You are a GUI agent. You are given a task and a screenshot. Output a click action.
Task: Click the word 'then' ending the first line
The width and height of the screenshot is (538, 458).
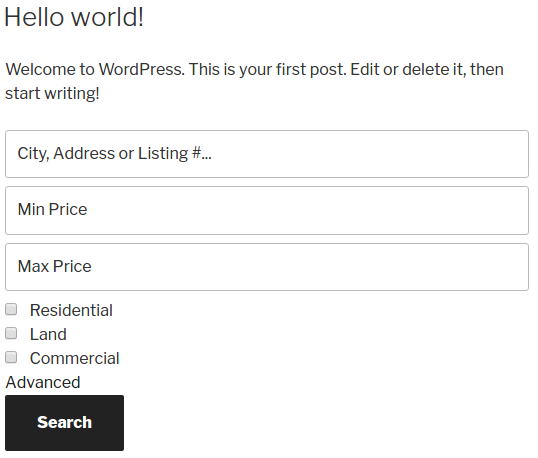pos(487,69)
